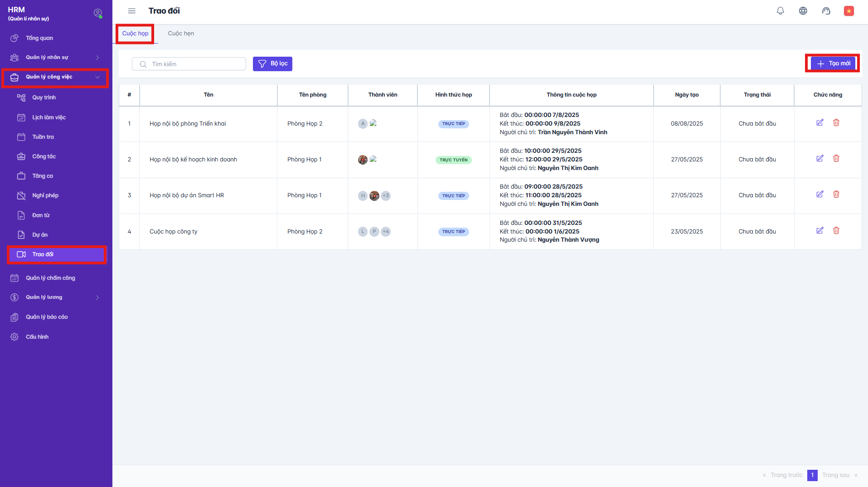Open Quản lý chấm công from sidebar

(x=50, y=278)
